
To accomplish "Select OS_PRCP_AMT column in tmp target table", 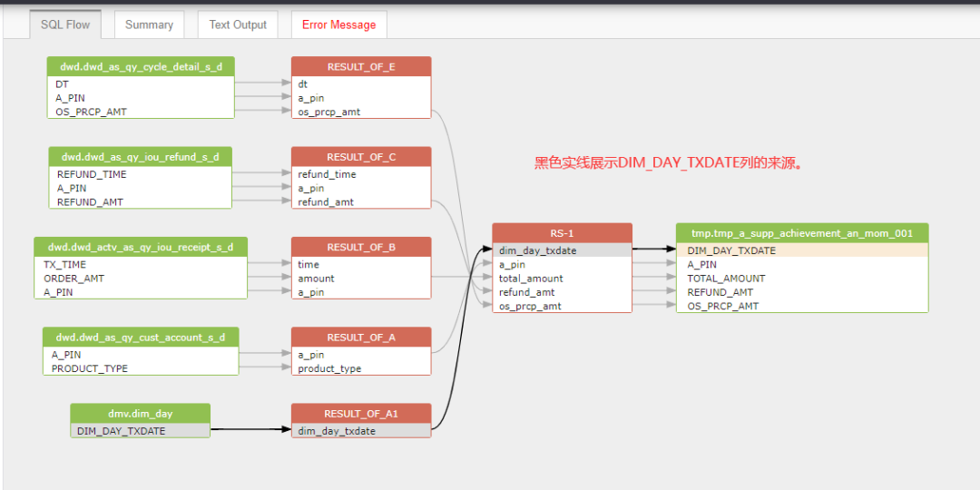I will (802, 305).
